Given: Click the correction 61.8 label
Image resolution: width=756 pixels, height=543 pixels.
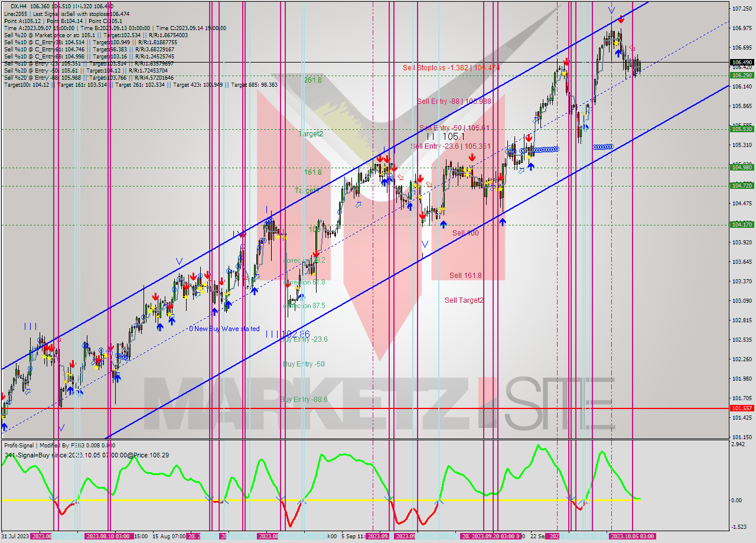Looking at the screenshot, I should pos(304,282).
